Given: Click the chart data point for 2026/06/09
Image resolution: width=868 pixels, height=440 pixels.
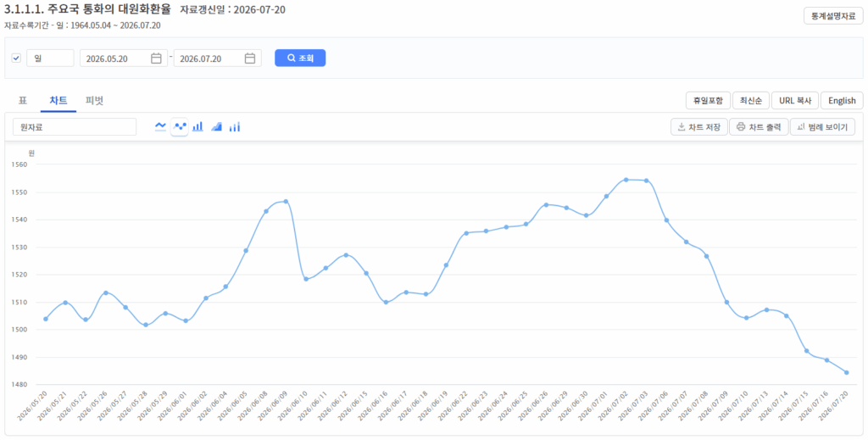Looking at the screenshot, I should (286, 202).
